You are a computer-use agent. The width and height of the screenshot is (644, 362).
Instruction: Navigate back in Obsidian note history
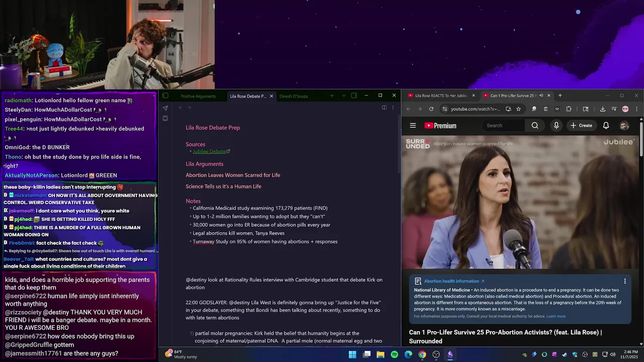[x=180, y=108]
